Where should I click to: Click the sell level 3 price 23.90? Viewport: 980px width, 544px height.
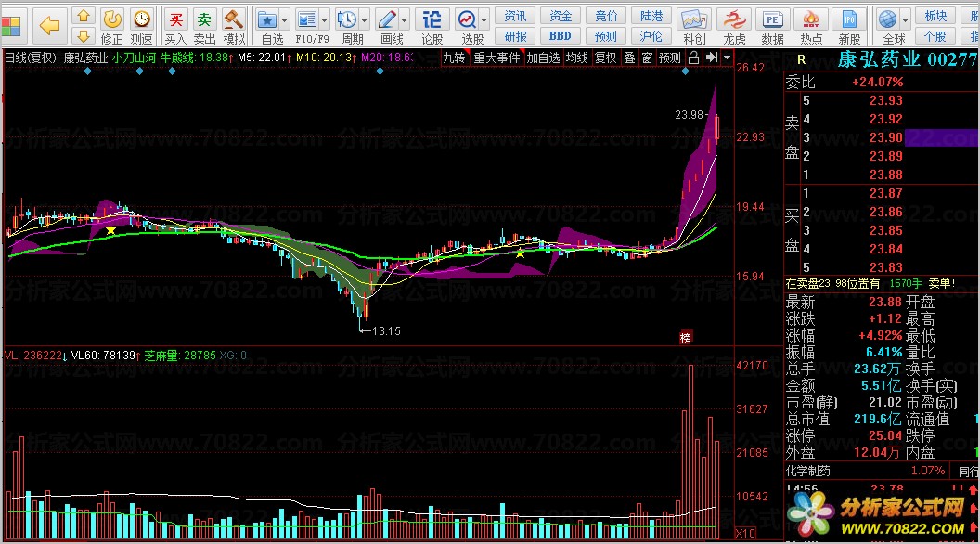click(x=886, y=137)
